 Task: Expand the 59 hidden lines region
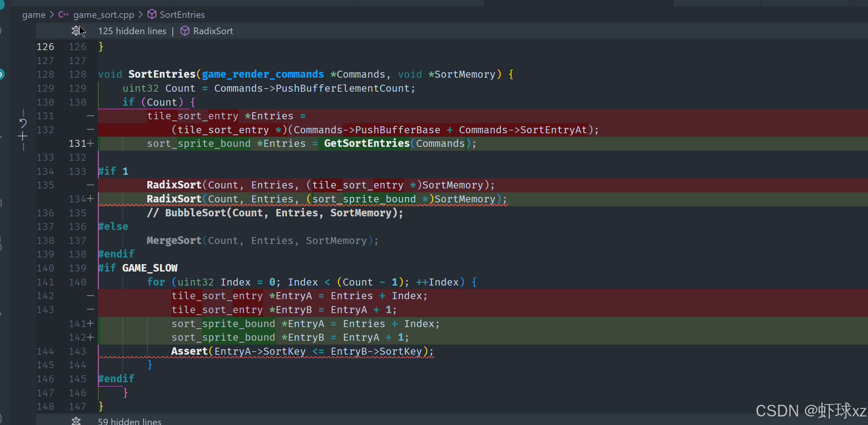[129, 421]
